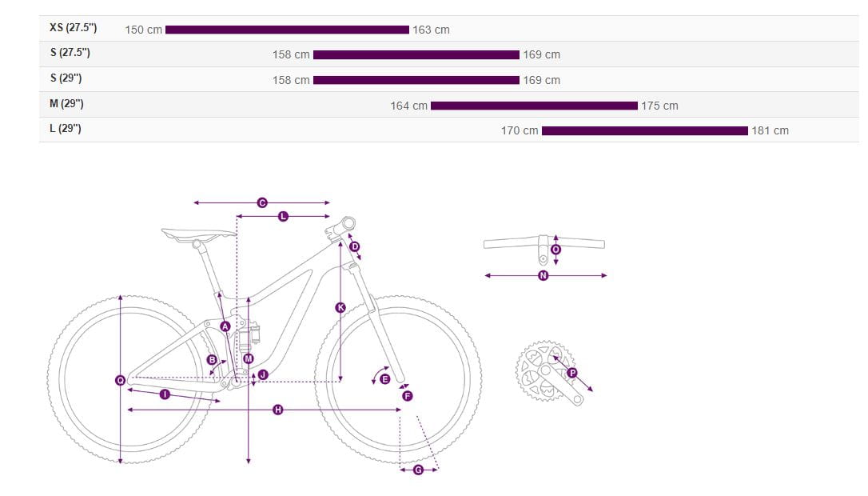Click the XS (27.5") size row label
The width and height of the screenshot is (868, 496).
click(x=73, y=28)
